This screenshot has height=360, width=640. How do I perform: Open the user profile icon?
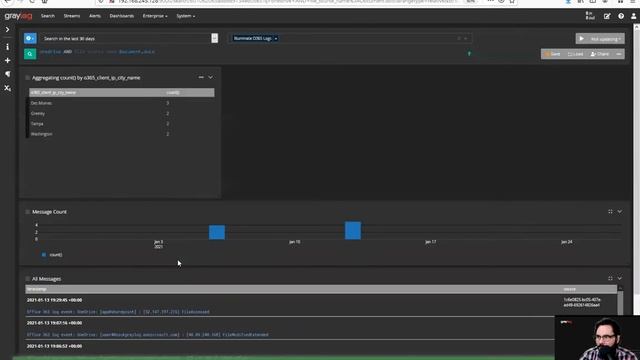point(633,16)
